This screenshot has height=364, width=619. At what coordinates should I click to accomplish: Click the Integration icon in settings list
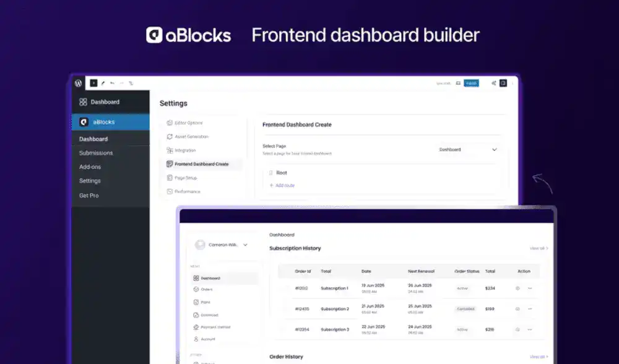click(170, 150)
